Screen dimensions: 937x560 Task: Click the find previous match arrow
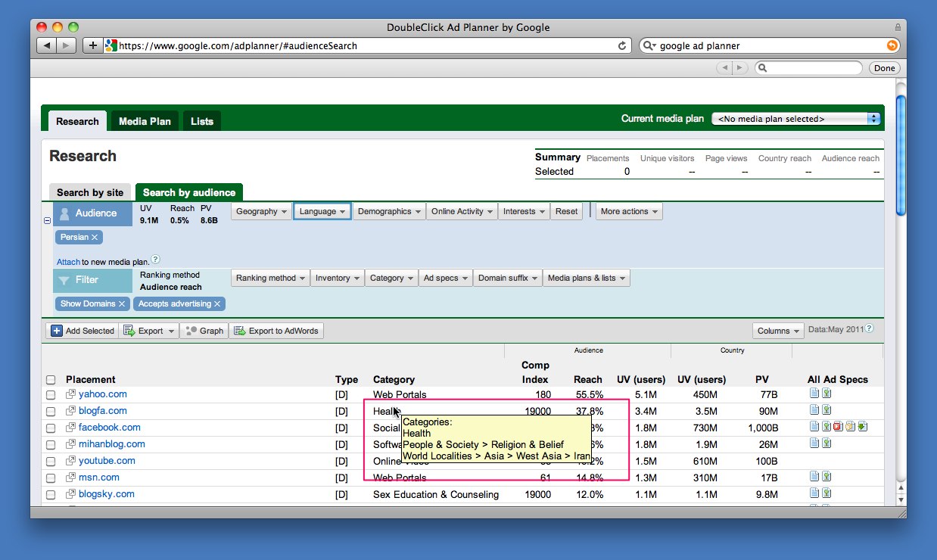[724, 68]
